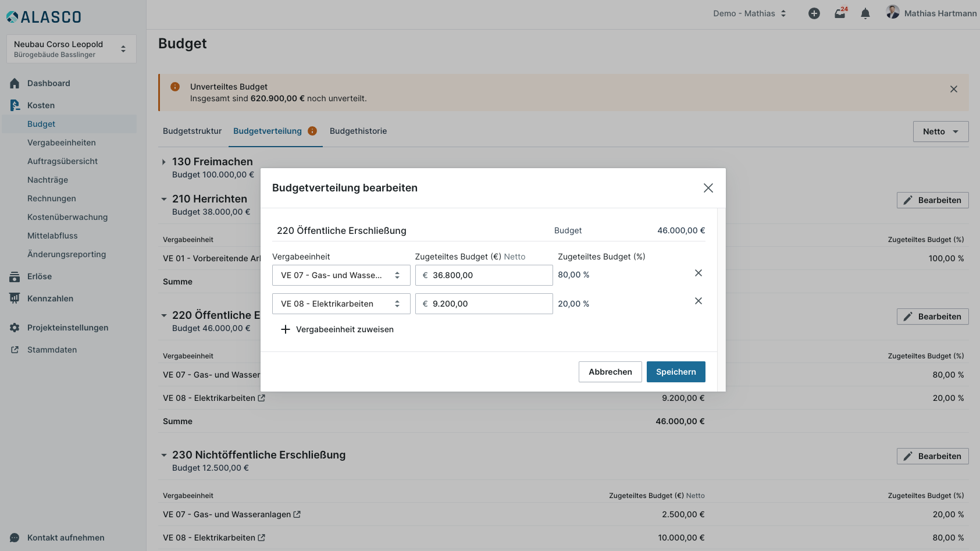Remove the VE 08 Elektrikarbeiten allocation row
Viewport: 980px width, 551px height.
click(699, 301)
